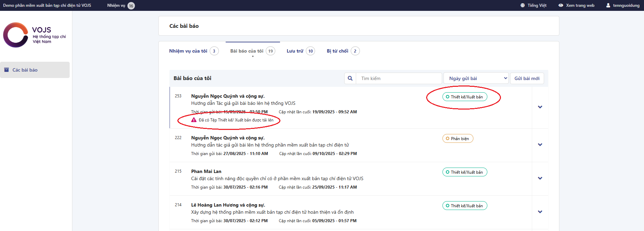The height and width of the screenshot is (231, 644).
Task: Click the Nhiệm vụ count badge 16
Action: pyautogui.click(x=131, y=6)
